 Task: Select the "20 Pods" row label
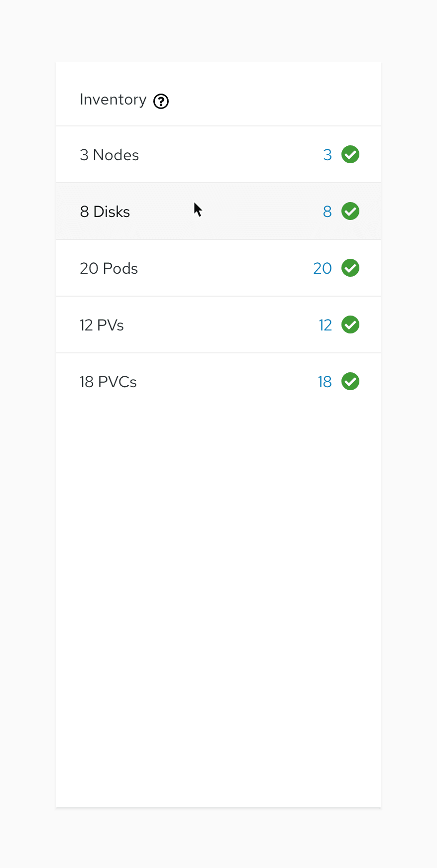point(109,268)
